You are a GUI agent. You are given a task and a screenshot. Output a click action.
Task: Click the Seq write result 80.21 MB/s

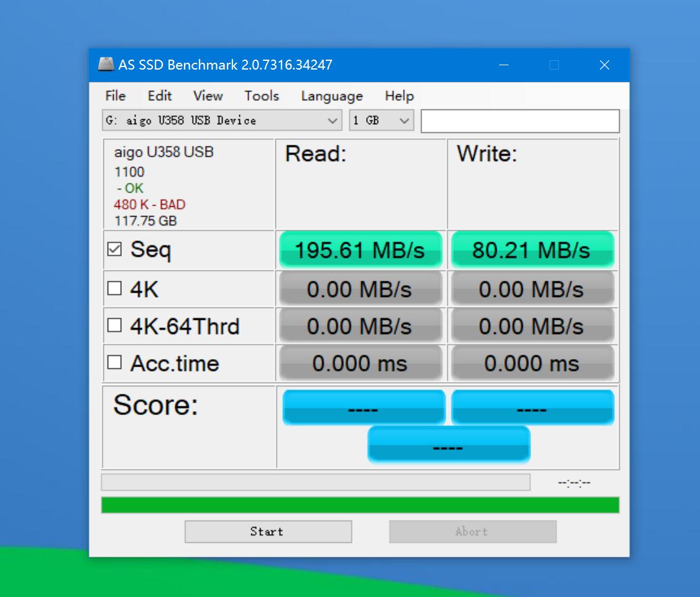(x=533, y=249)
